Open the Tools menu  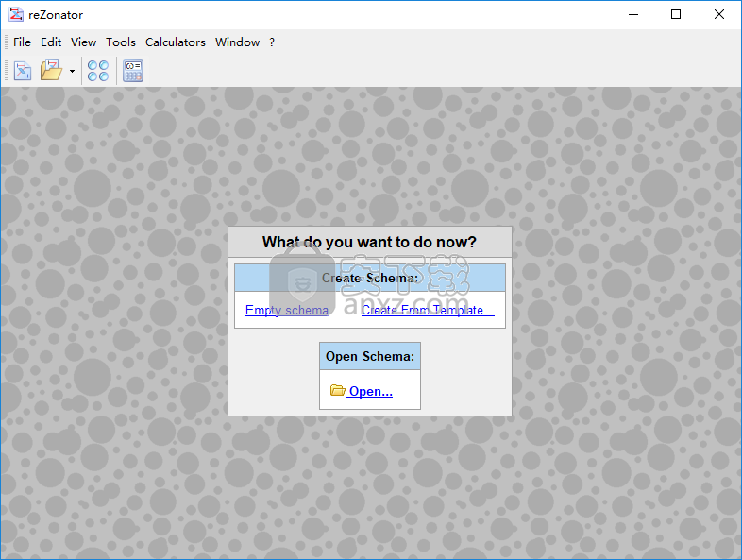tap(120, 42)
